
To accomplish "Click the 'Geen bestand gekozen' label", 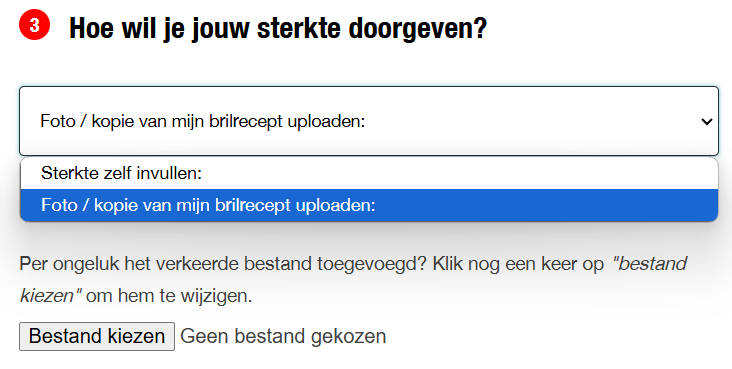I will (283, 336).
